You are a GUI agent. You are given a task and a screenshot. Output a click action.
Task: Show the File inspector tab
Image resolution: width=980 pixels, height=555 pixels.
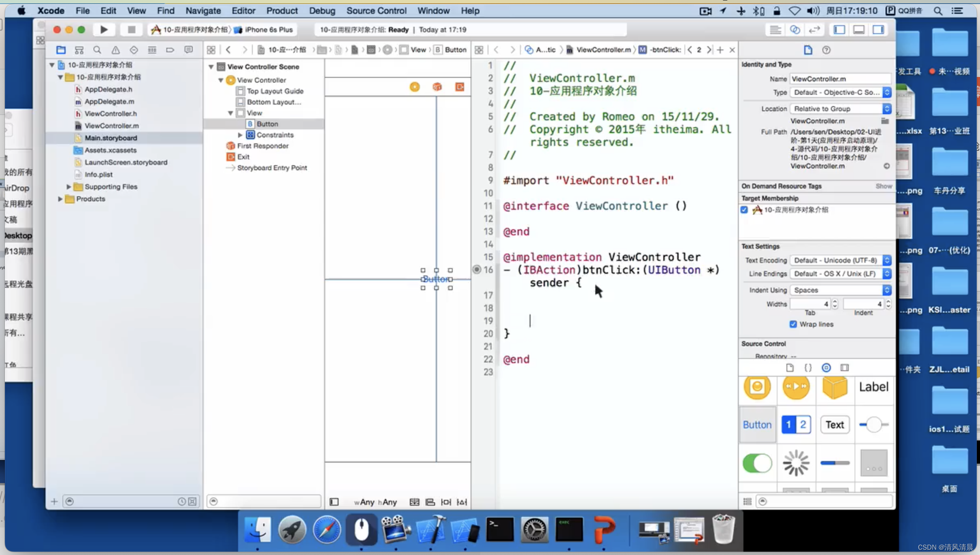[808, 50]
